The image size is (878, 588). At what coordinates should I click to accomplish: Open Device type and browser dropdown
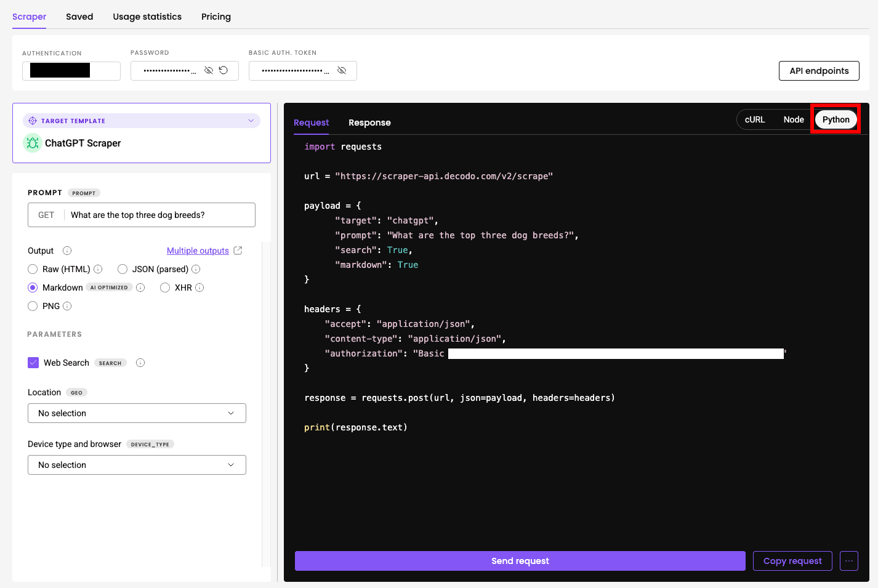137,465
